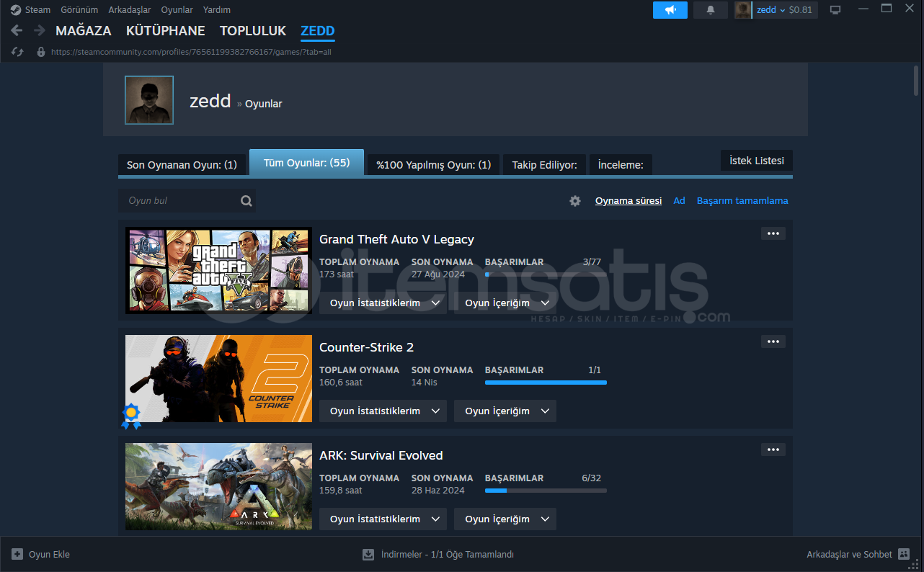
Task: Open the ZEDD profile section
Action: coord(318,31)
